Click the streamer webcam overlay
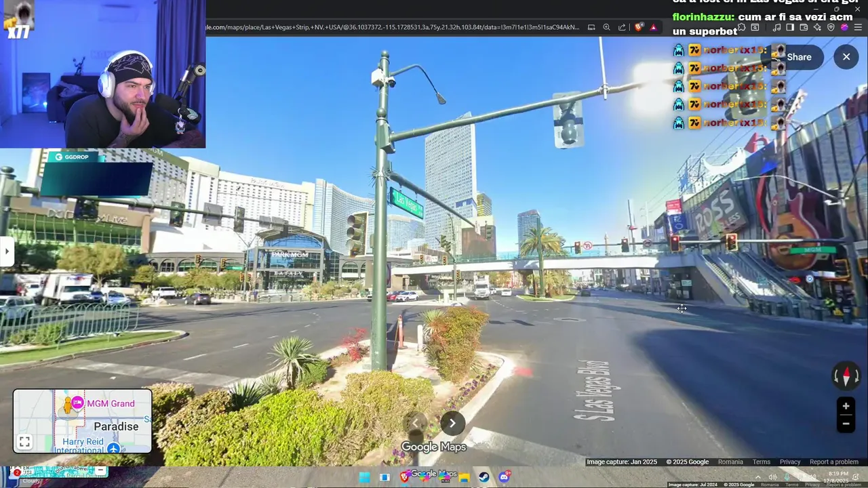This screenshot has height=488, width=868. [102, 74]
